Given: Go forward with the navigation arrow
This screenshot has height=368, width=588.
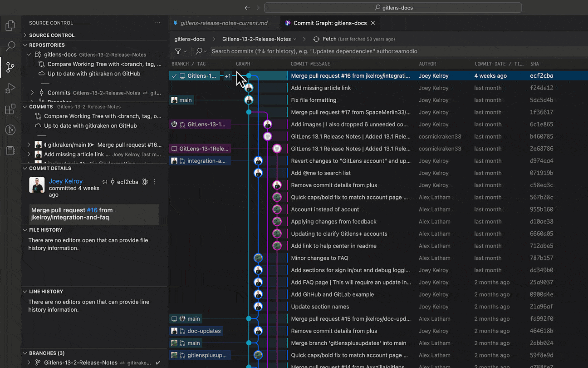Looking at the screenshot, I should click(257, 8).
